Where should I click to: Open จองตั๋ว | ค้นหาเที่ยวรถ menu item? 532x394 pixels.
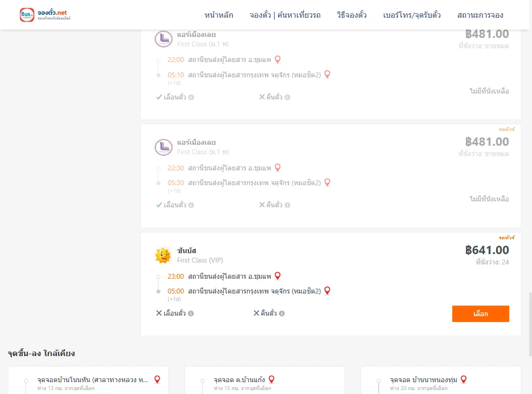[x=285, y=15]
